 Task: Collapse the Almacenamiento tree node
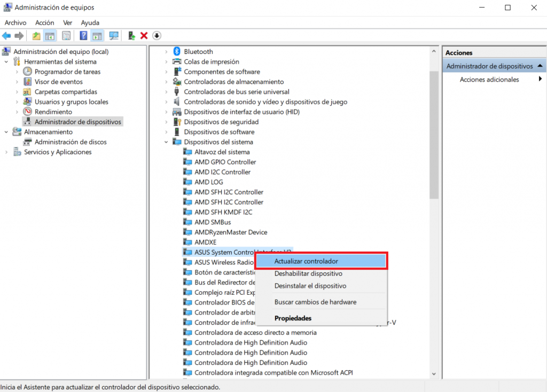[x=6, y=132]
